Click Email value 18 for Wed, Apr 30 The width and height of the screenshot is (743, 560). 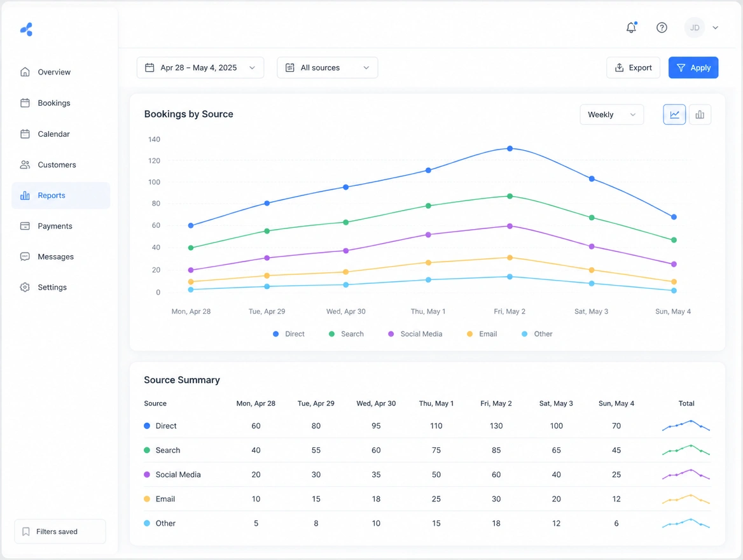(x=376, y=499)
